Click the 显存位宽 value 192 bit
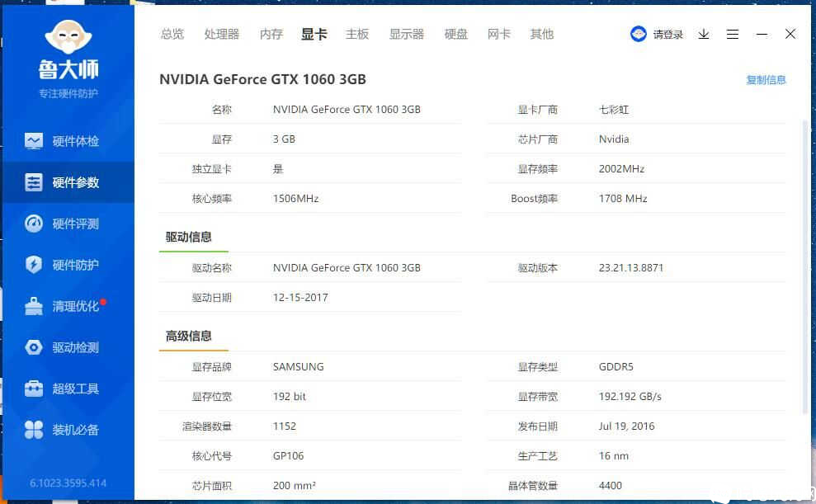The width and height of the screenshot is (816, 504). click(290, 396)
